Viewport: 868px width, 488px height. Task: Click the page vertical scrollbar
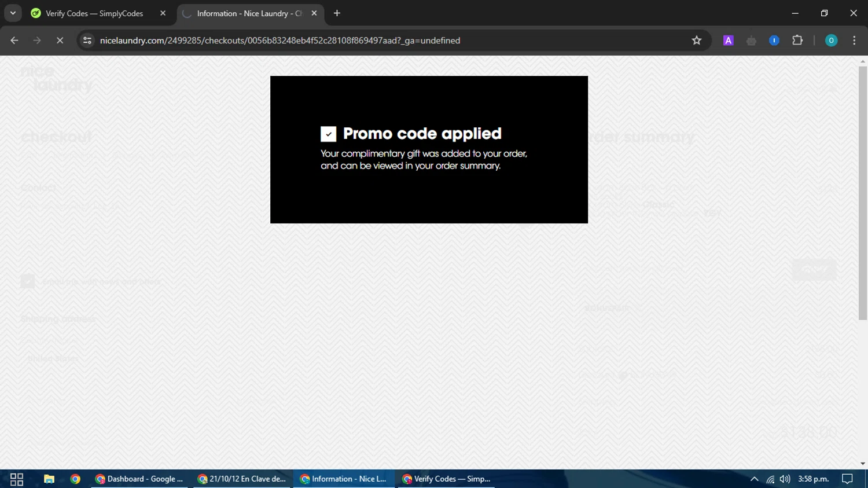point(863,193)
